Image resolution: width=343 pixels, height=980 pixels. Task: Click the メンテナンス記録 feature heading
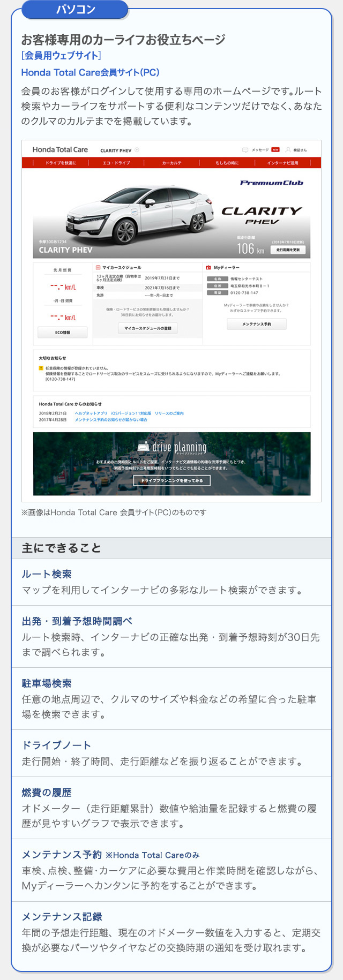coord(62,916)
